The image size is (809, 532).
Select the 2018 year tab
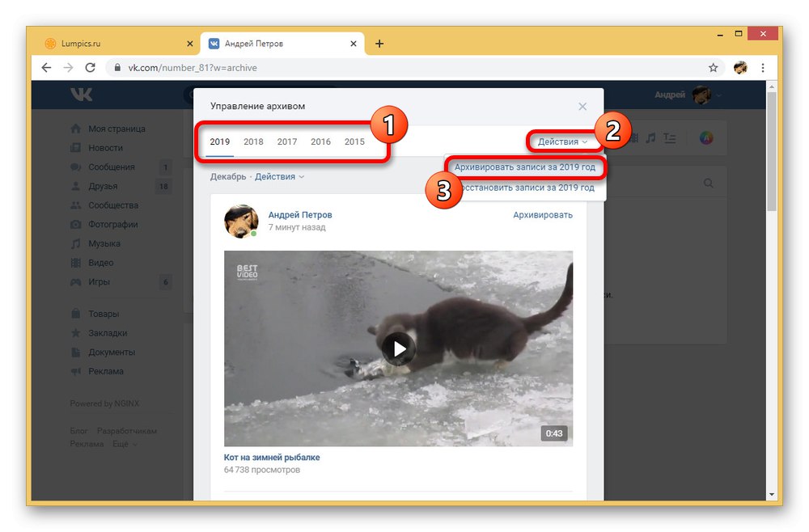(x=253, y=141)
